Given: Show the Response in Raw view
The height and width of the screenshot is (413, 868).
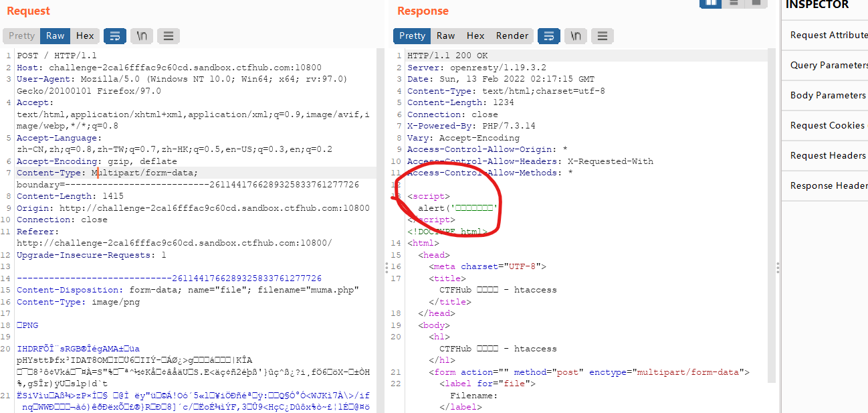Looking at the screenshot, I should tap(446, 35).
